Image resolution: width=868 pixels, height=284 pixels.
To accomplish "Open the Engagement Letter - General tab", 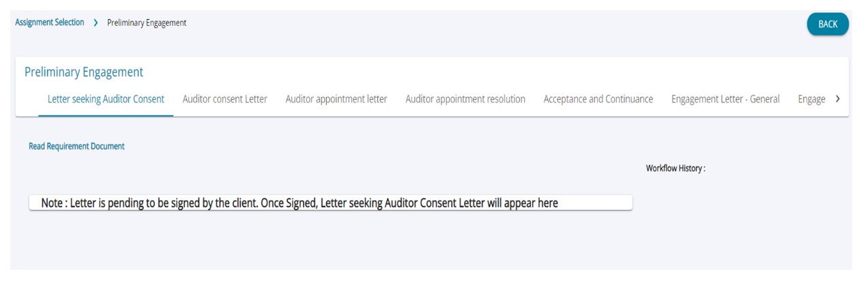I will coord(725,99).
